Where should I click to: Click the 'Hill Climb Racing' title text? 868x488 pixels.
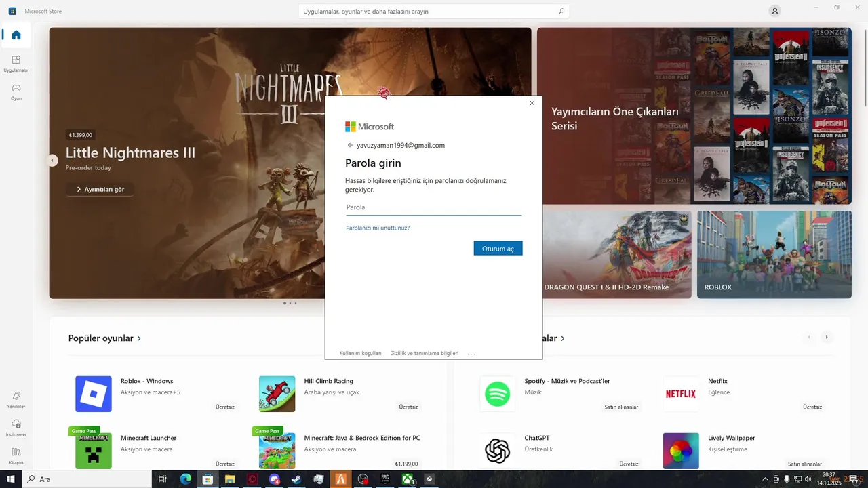click(x=329, y=381)
